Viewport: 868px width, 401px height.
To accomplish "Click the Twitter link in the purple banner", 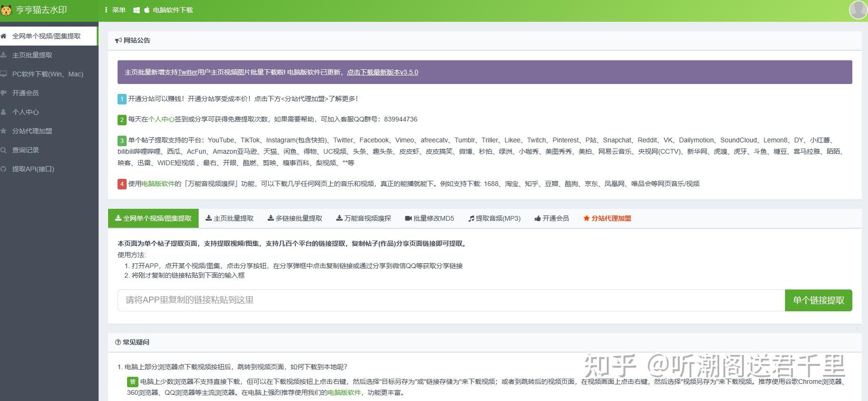I will click(188, 72).
